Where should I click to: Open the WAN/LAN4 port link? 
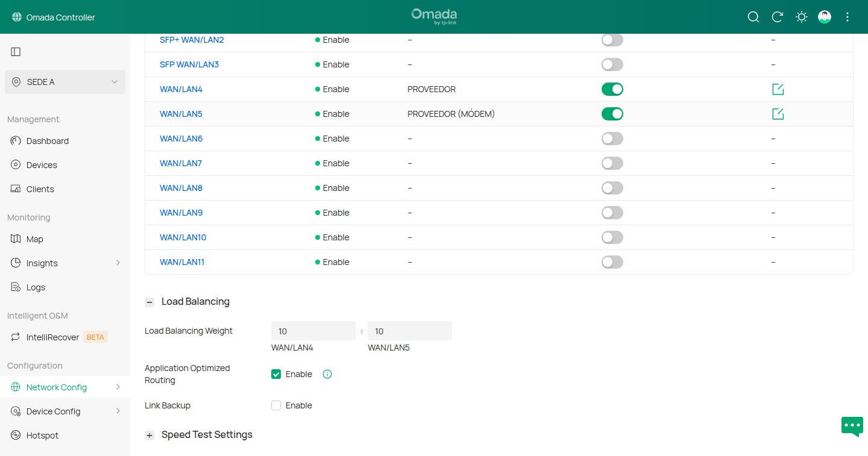(181, 89)
